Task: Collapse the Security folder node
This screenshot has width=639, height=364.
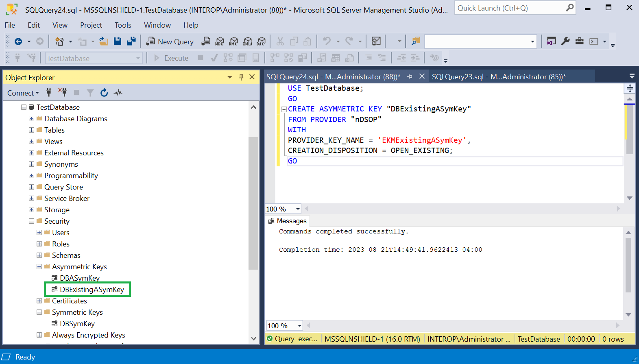Action: pyautogui.click(x=31, y=221)
